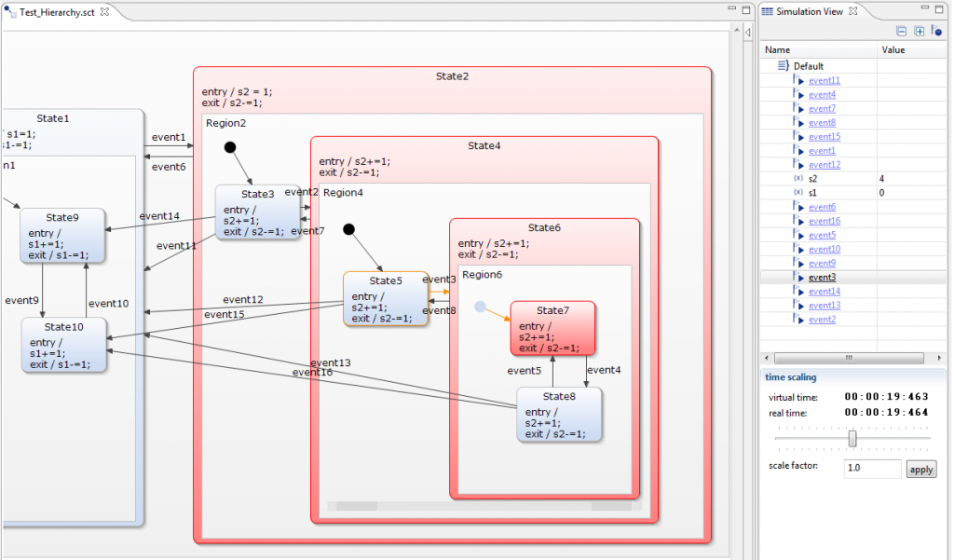Click the event14 transition label
The image size is (954, 560).
(159, 216)
